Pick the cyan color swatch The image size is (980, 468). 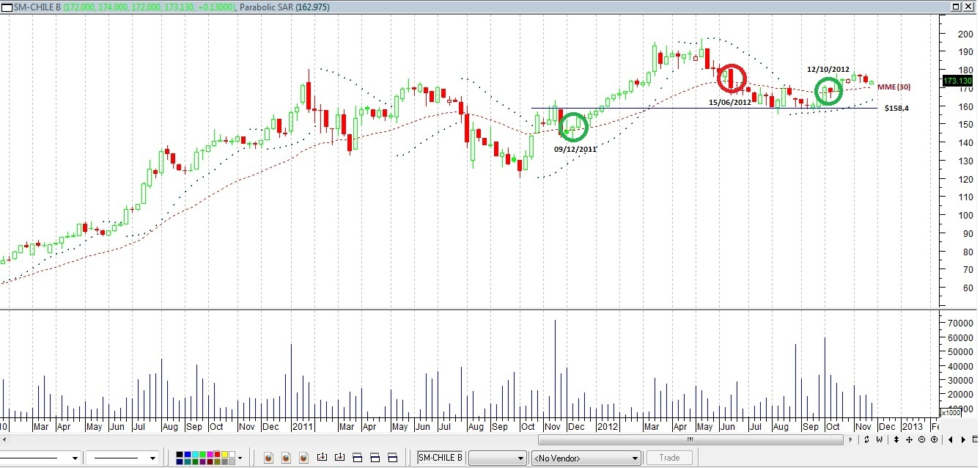[x=195, y=454]
